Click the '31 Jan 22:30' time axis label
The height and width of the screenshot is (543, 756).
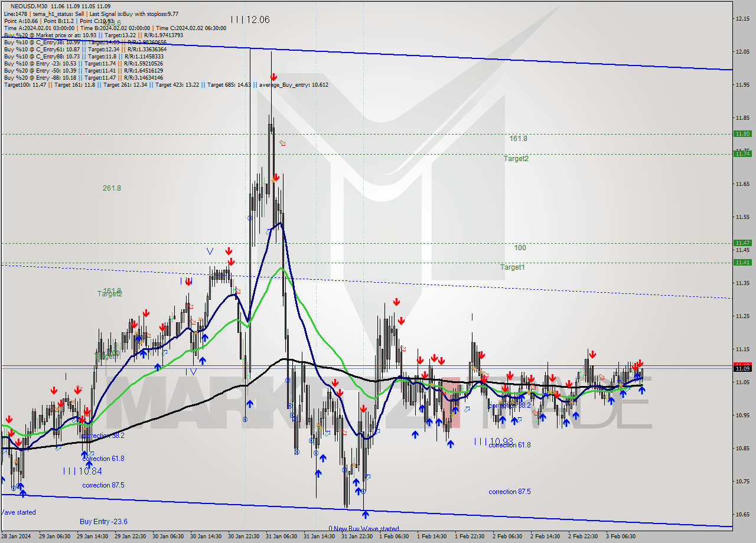[357, 537]
